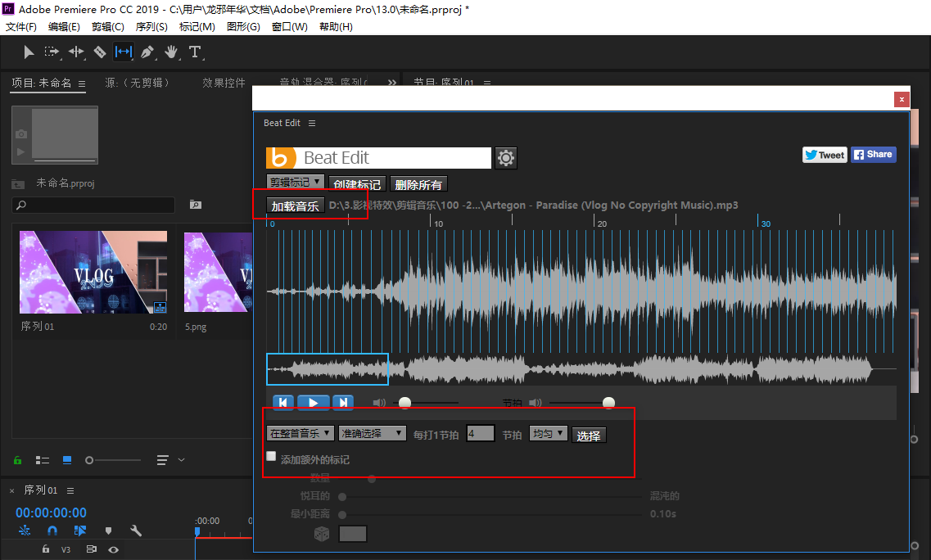Open the 均匀 dropdown
This screenshot has height=560, width=931.
click(x=549, y=434)
